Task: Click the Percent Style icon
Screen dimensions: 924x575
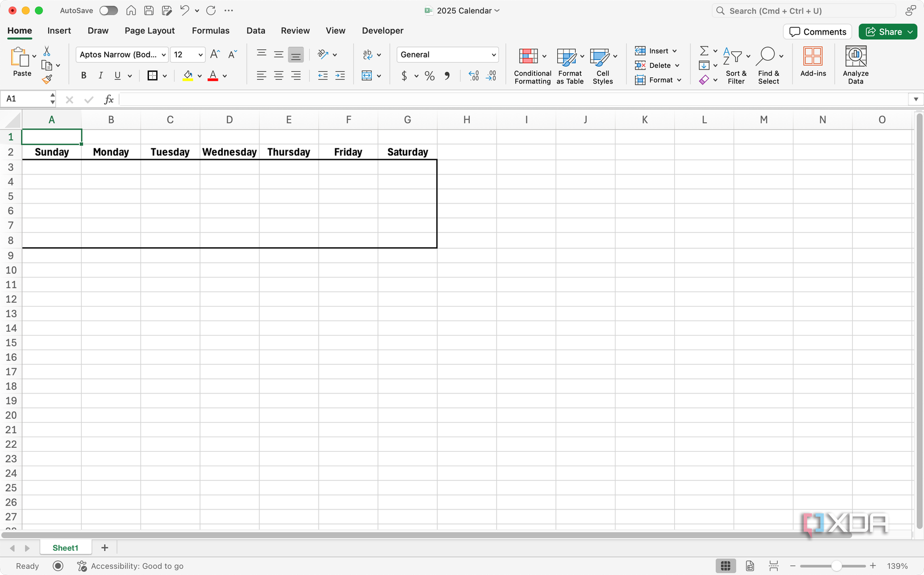Action: click(x=430, y=76)
